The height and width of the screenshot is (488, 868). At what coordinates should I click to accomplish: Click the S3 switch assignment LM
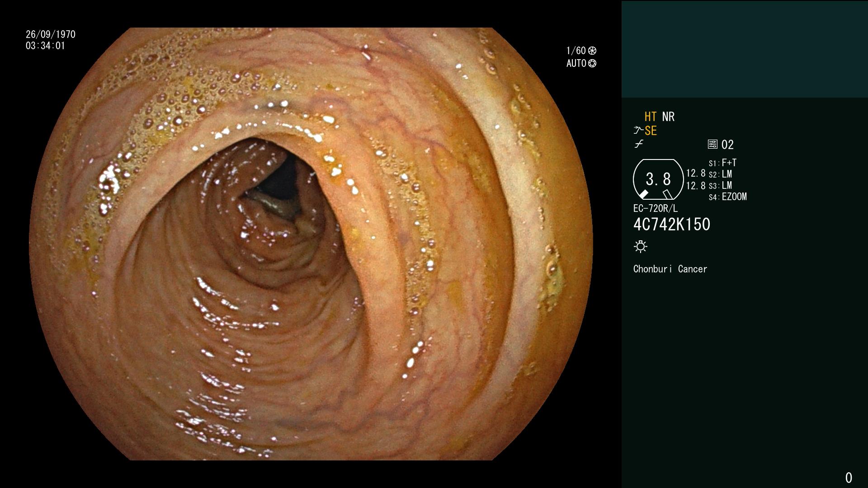click(720, 185)
